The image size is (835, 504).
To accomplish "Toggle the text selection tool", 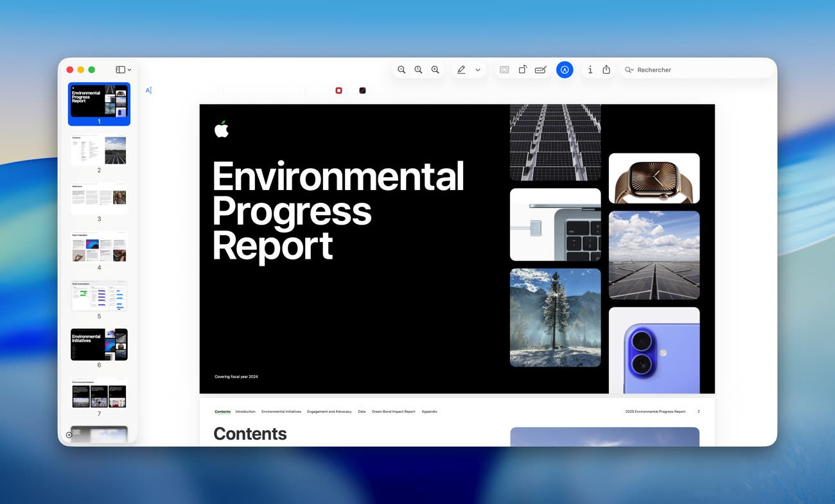I will 148,91.
